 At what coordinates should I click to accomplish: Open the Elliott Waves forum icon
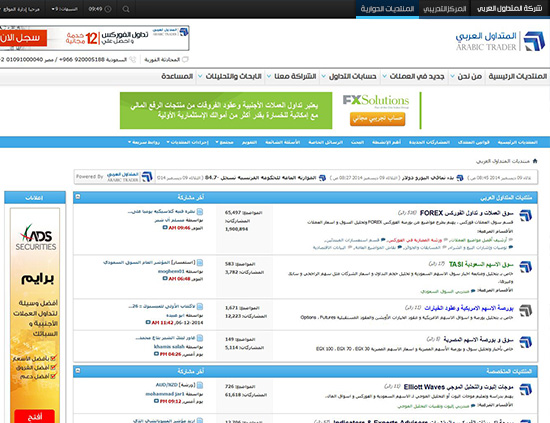[x=525, y=389]
